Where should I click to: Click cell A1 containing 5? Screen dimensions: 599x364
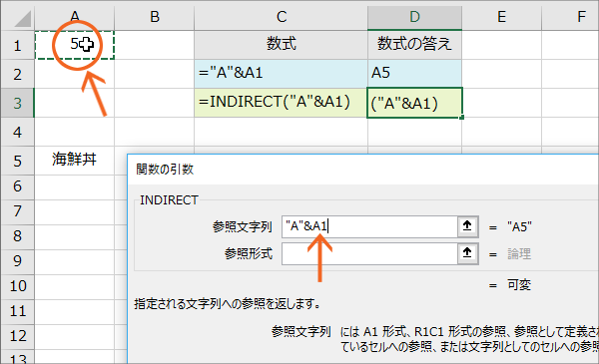click(x=75, y=45)
